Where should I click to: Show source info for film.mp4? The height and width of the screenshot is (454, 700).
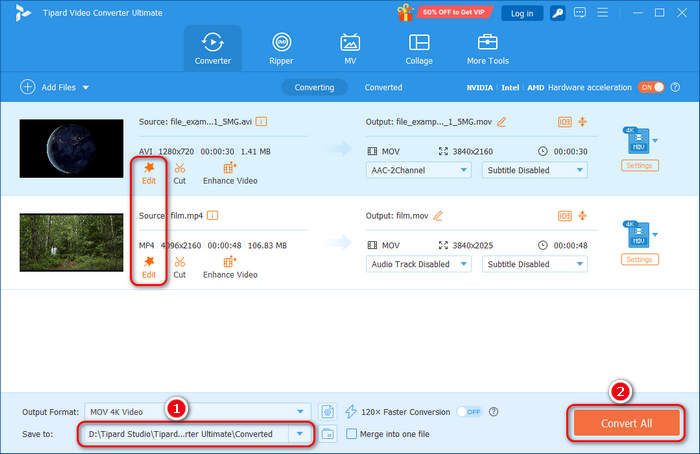coord(212,216)
